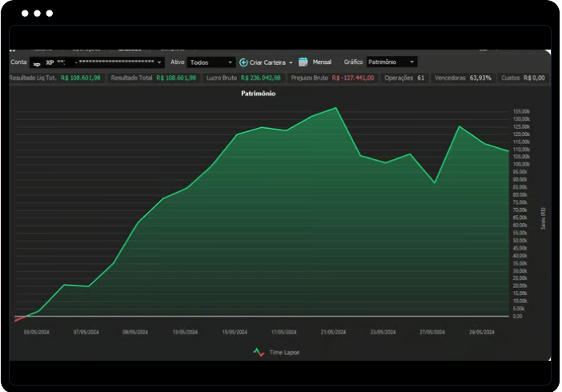Select the Resultado Liq Tot value

point(81,78)
